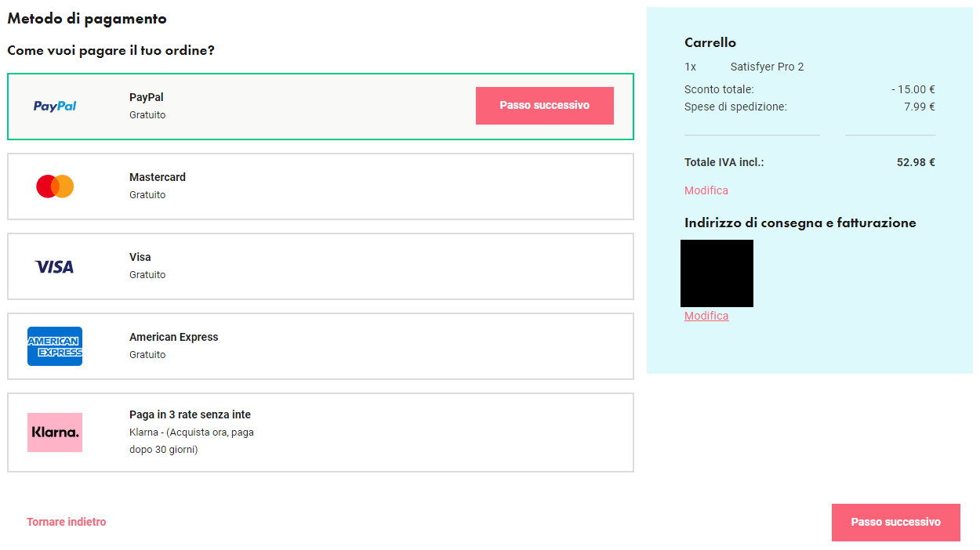
Task: Click 'Modifica' link under cart total
Action: pos(706,190)
